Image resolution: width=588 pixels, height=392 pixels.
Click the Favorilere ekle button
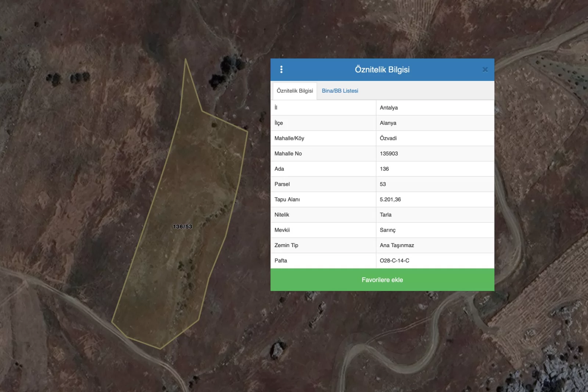(x=382, y=280)
